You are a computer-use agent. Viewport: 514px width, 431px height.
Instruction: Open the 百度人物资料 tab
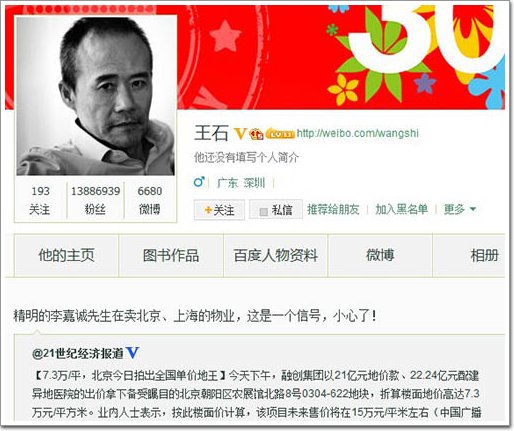(276, 256)
